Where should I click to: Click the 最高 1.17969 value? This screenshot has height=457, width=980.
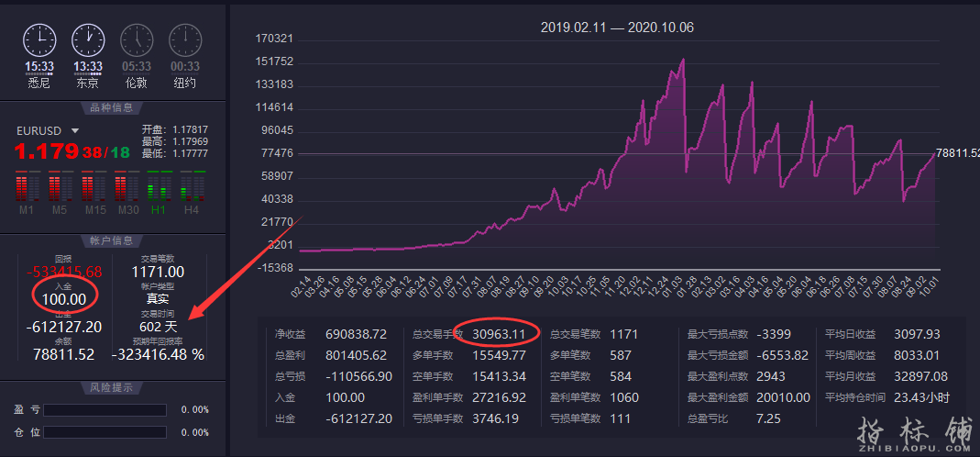tap(191, 141)
